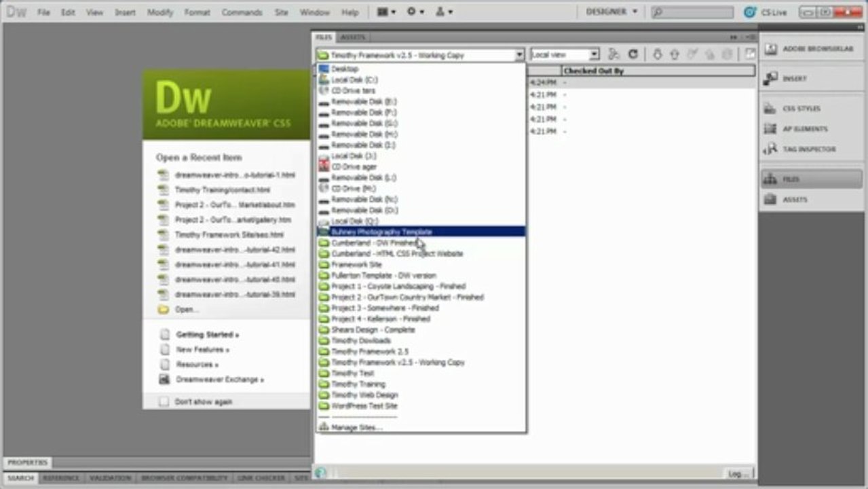Open the CSS Styles panel icon
This screenshot has width=868, height=489.
click(770, 109)
